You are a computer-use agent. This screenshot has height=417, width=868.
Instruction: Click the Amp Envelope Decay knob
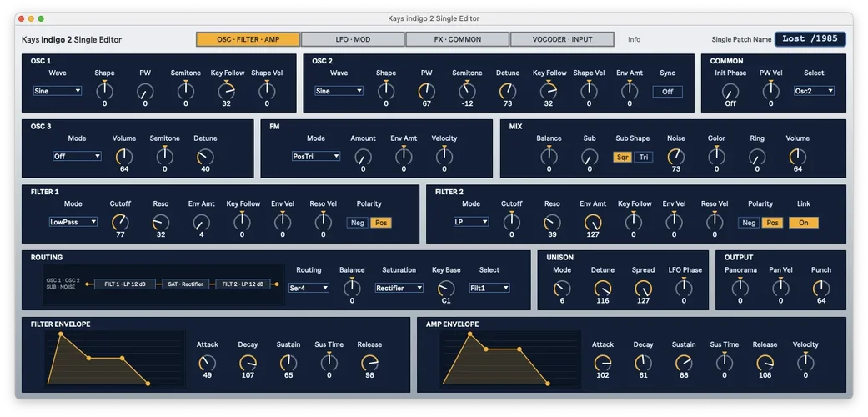pos(643,363)
